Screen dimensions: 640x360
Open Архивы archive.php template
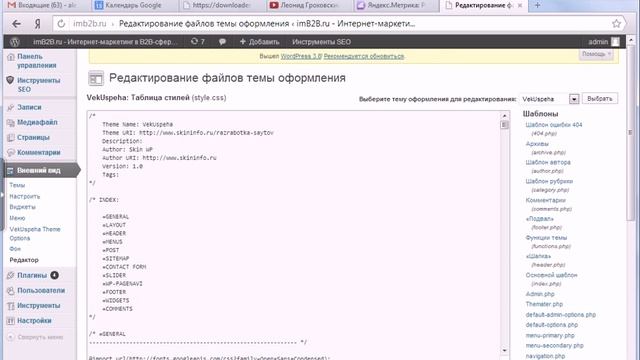(x=537, y=144)
